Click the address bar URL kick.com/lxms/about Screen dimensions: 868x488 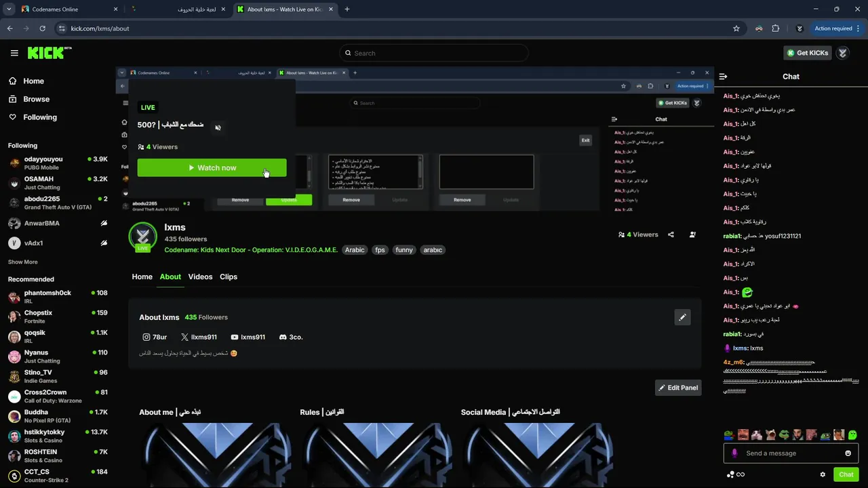[x=100, y=28]
